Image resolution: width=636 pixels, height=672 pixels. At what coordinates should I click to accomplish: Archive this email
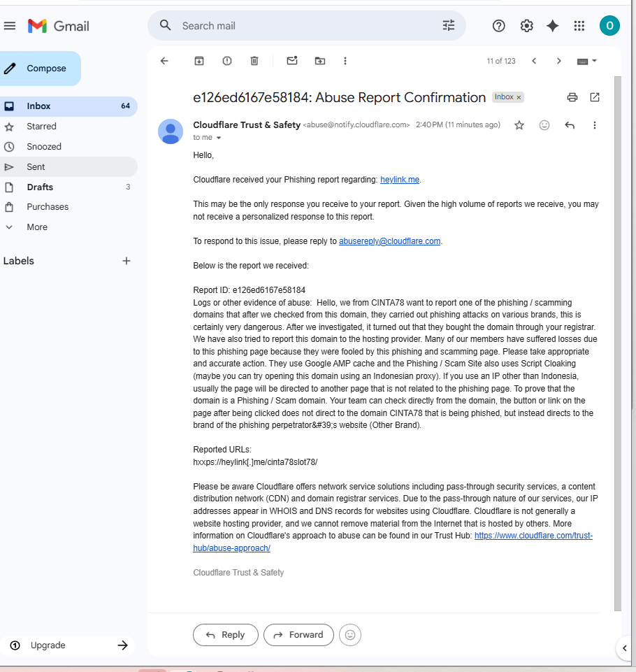point(199,61)
